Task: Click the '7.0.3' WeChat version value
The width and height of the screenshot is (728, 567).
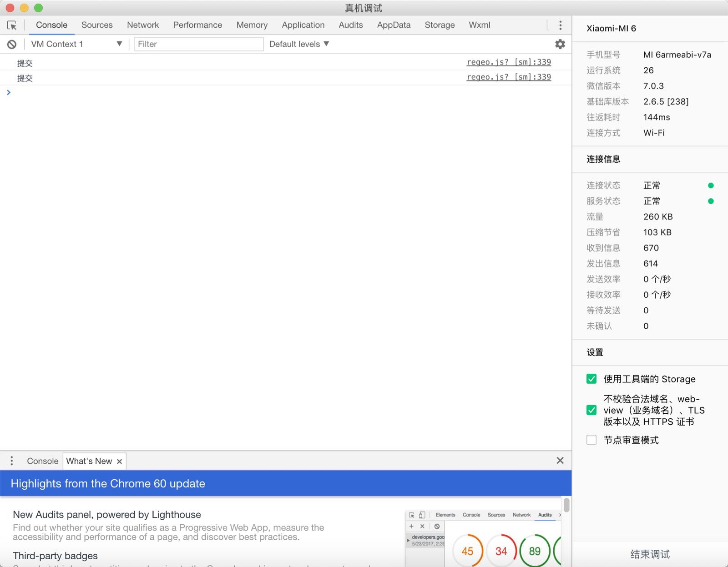Action: [653, 86]
